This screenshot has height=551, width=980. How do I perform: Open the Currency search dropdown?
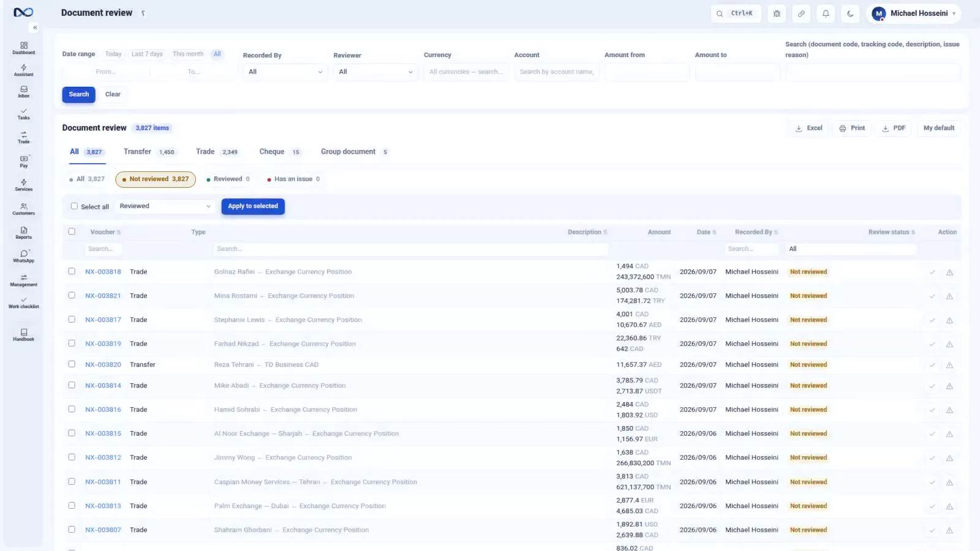466,72
